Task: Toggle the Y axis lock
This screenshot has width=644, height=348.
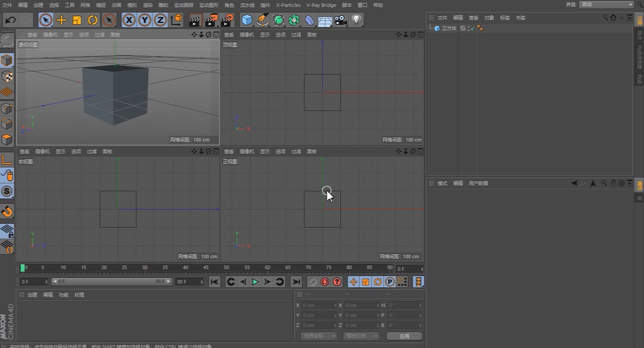Action: (145, 20)
